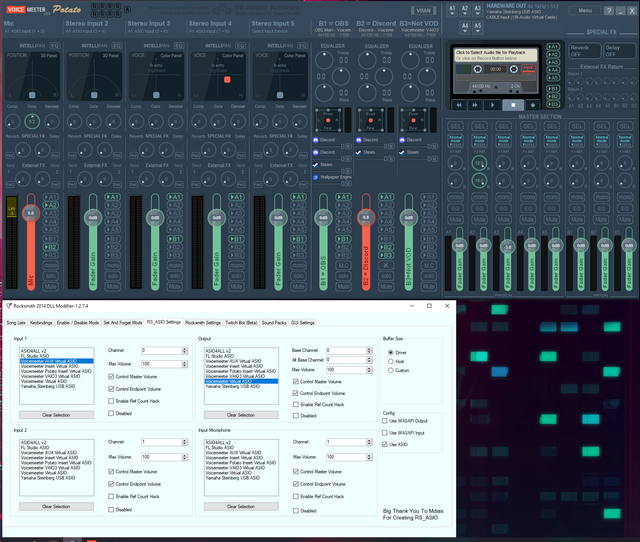
Task: Route the Mic strip to bus B2
Action: 51,247
